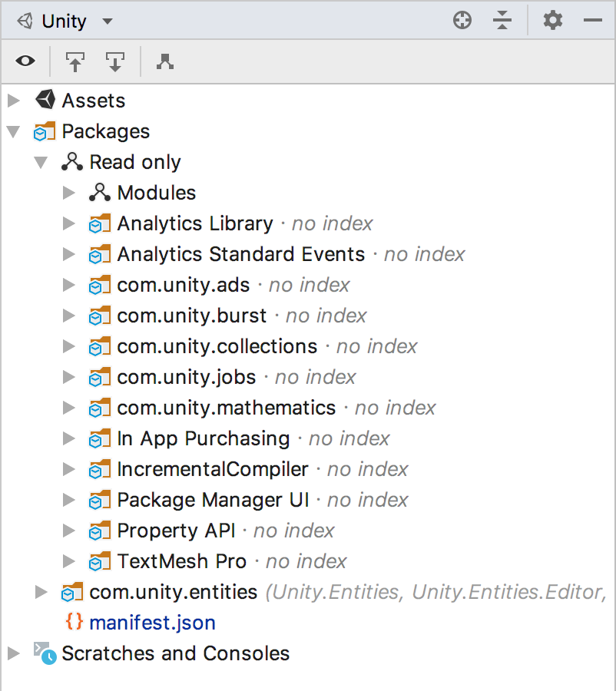The height and width of the screenshot is (691, 616).
Task: Expand Property API package
Action: (x=69, y=531)
